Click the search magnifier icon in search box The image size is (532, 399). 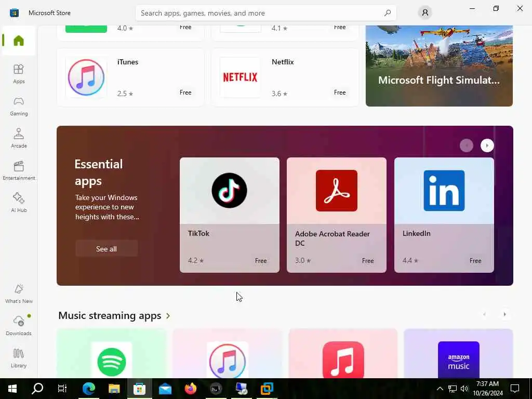click(x=388, y=13)
